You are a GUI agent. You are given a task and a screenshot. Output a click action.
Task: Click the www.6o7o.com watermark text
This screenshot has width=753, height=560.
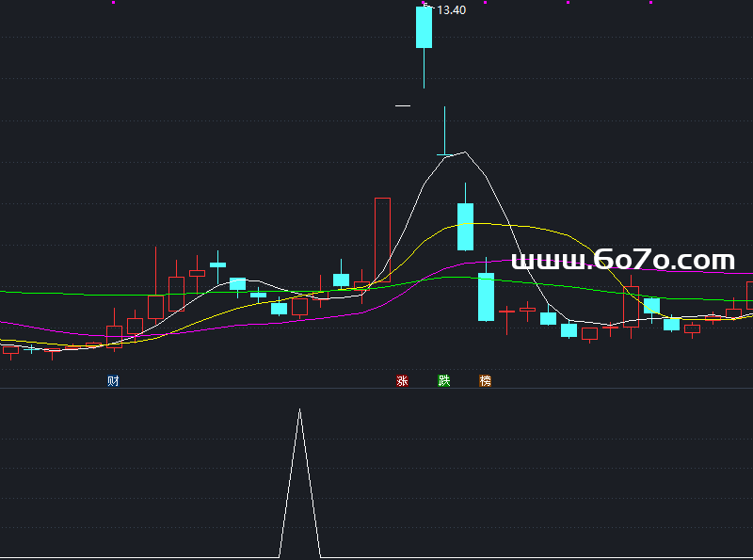(x=622, y=260)
